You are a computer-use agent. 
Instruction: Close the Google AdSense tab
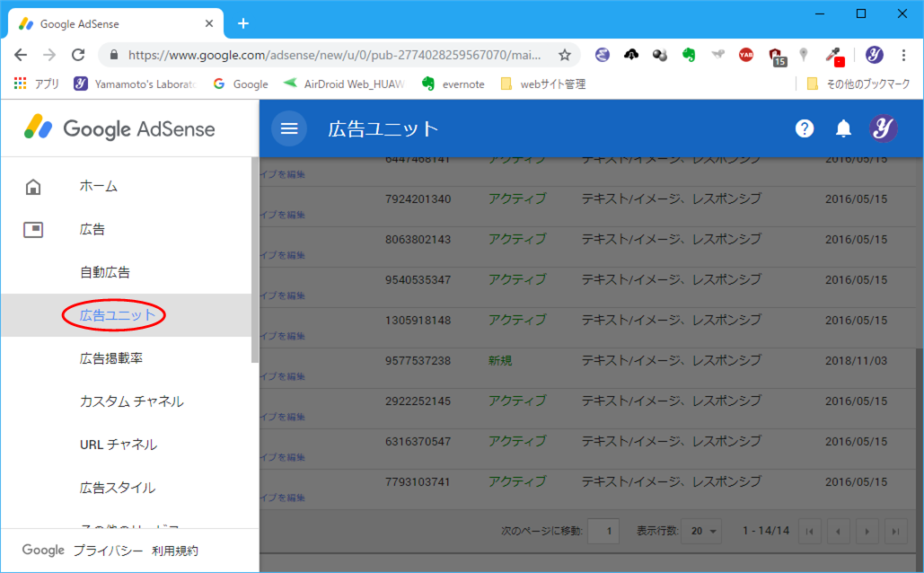[209, 23]
